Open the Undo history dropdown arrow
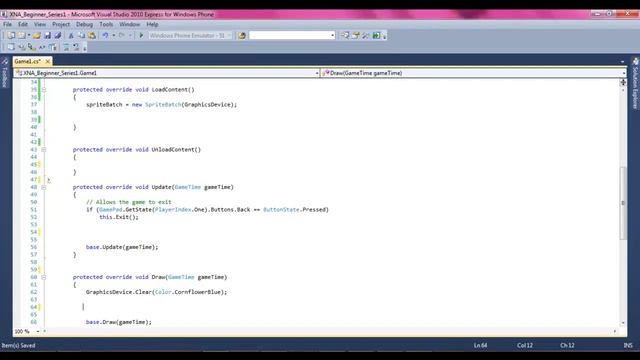Image resolution: width=640 pixels, height=360 pixels. point(113,36)
